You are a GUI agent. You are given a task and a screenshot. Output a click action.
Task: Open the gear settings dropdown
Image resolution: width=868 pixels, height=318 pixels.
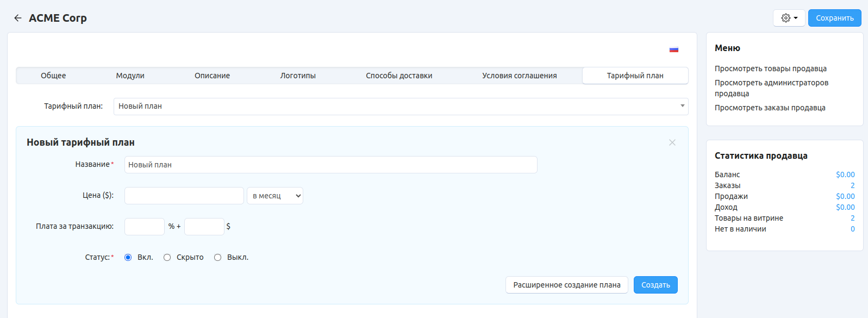point(789,18)
